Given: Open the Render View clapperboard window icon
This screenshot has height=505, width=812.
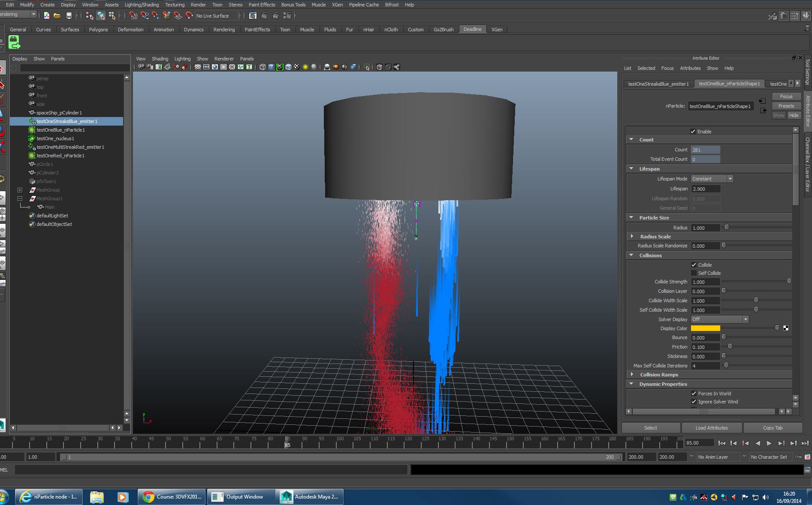Looking at the screenshot, I should (253, 16).
